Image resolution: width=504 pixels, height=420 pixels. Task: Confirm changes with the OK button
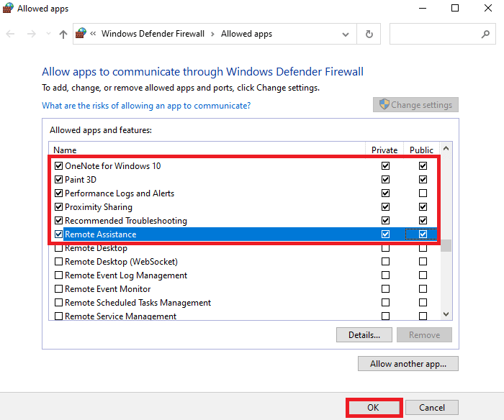tap(373, 408)
